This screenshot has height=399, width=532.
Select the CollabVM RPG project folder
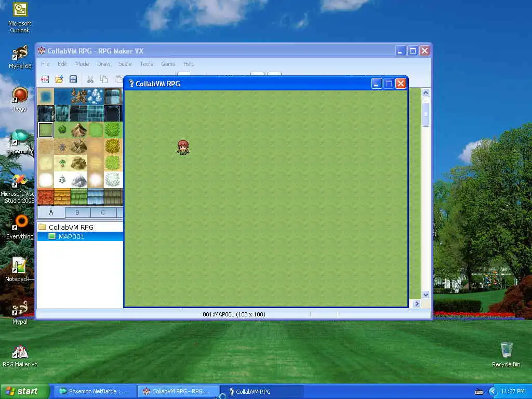click(71, 227)
